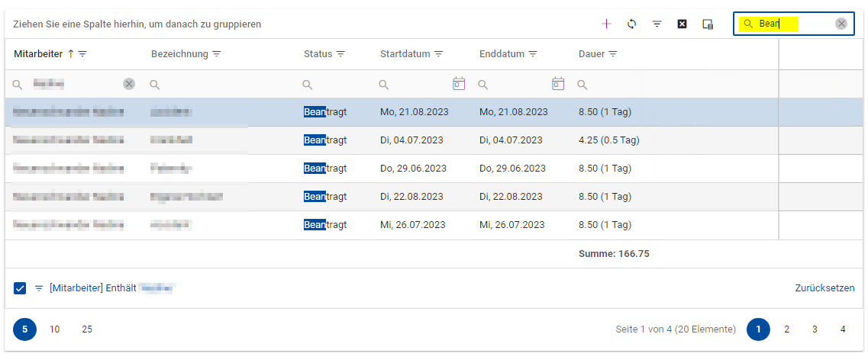Image resolution: width=868 pixels, height=363 pixels.
Task: Clear the Mitarbeiter filter field
Action: [x=129, y=84]
